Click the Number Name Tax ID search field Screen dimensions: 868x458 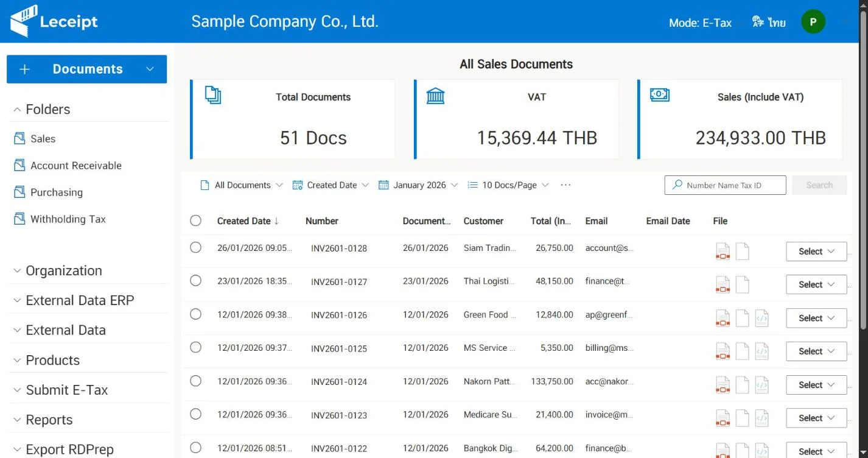click(725, 185)
